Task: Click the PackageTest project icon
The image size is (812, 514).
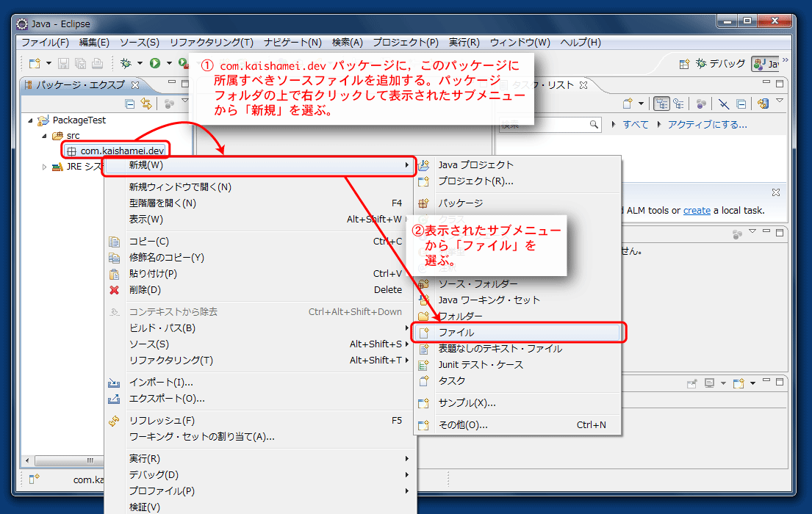Action: 43,120
